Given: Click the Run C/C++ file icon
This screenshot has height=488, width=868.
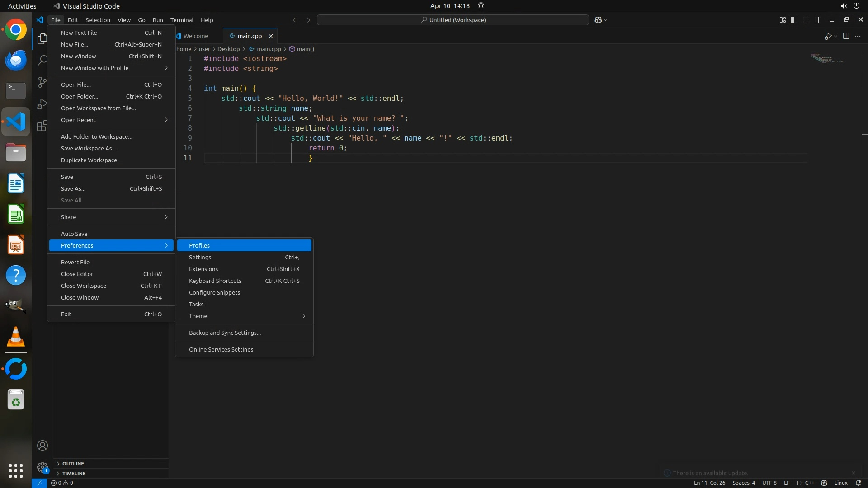Looking at the screenshot, I should pyautogui.click(x=827, y=36).
